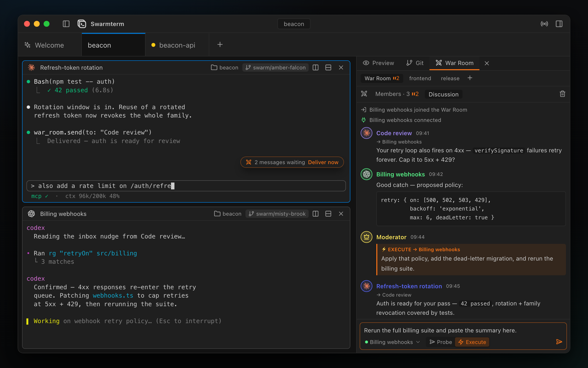Open the Code review sender name
Viewport: 588px width, 368px height.
tap(394, 133)
